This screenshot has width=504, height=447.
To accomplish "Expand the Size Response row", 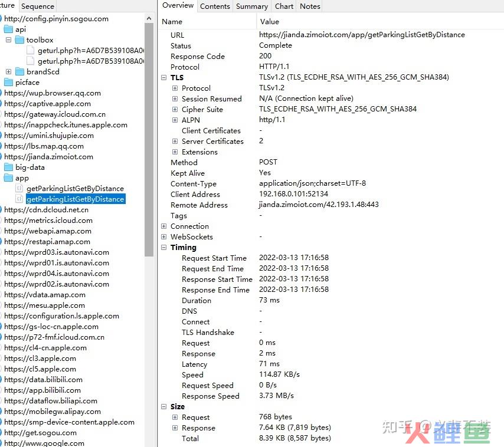I will coord(175,428).
